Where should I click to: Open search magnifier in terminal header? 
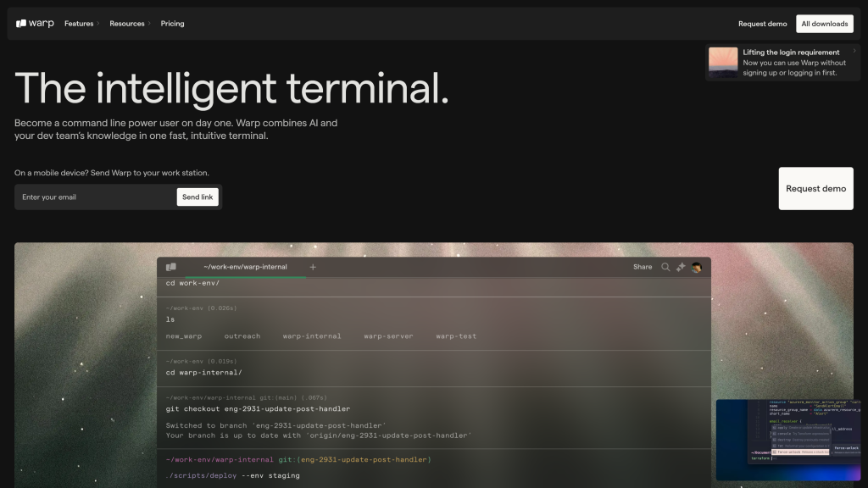coord(665,267)
